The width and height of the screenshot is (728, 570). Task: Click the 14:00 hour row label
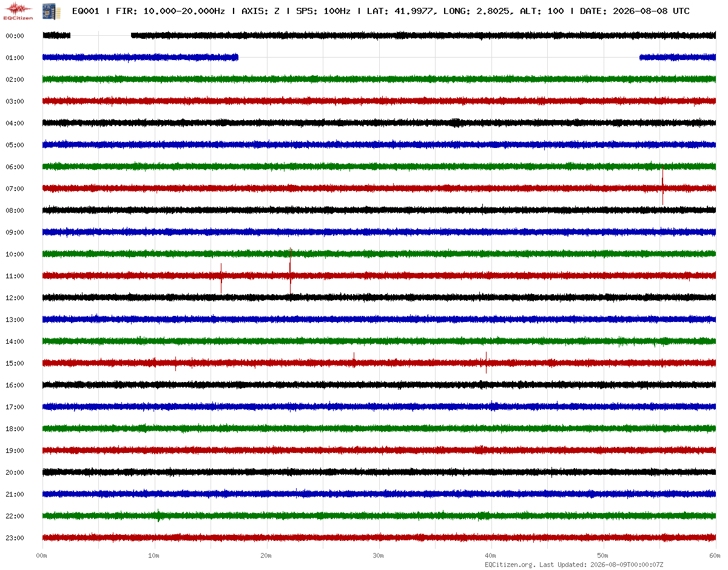coord(15,341)
